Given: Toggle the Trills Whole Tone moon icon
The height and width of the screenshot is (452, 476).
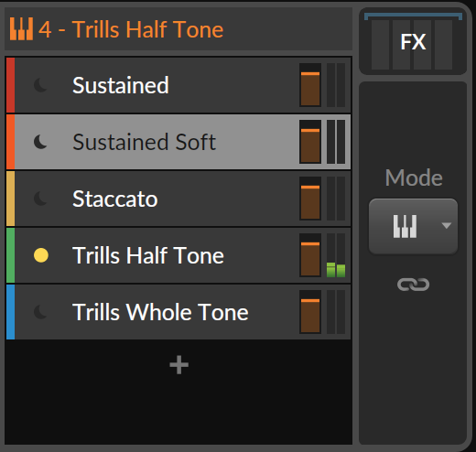Looking at the screenshot, I should pos(40,312).
